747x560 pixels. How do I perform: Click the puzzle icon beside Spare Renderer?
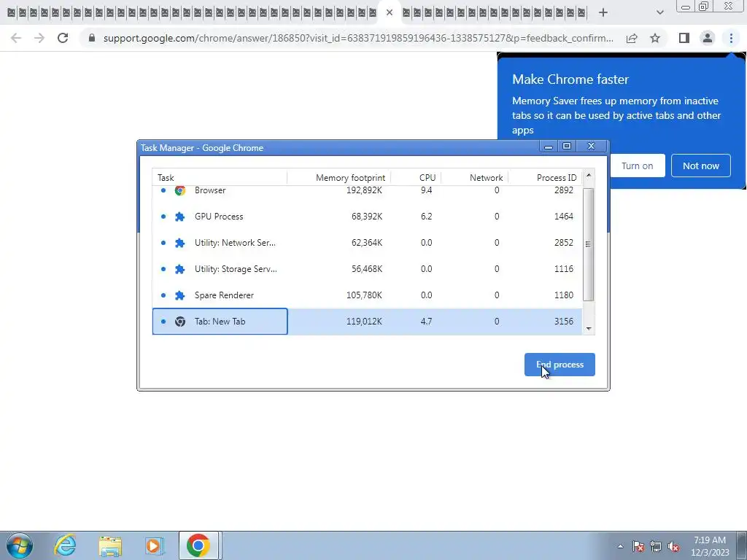coord(179,295)
